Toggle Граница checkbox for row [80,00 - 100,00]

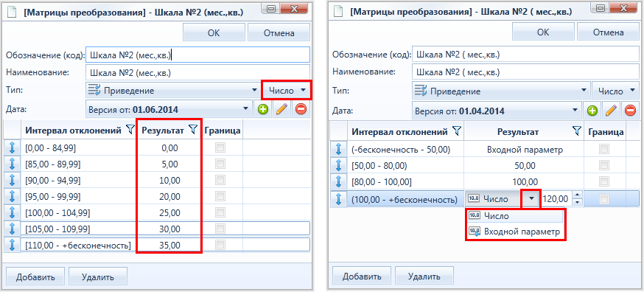coord(603,182)
